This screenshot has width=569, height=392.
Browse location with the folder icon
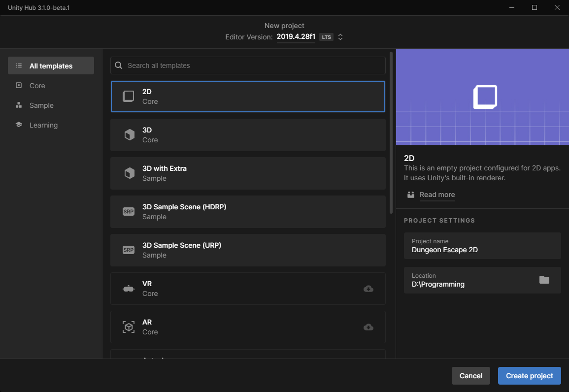click(x=544, y=280)
